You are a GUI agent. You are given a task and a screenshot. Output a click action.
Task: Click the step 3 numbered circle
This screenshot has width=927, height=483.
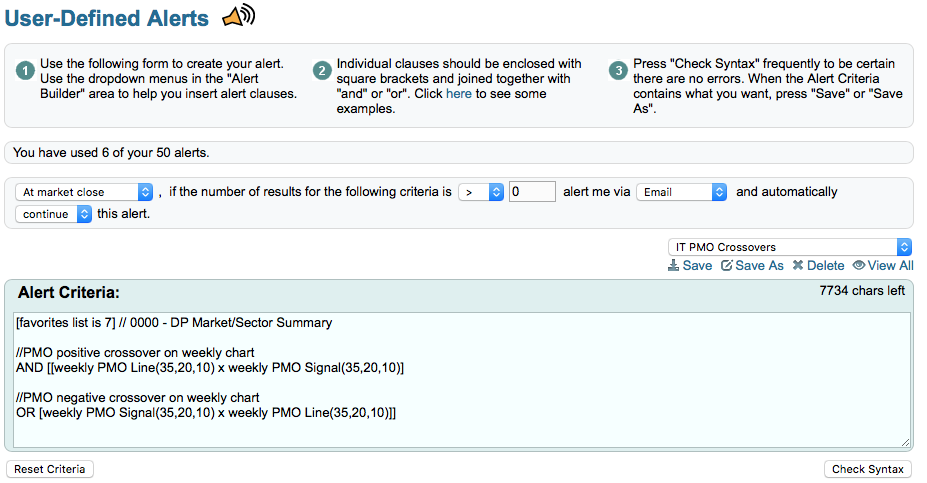tap(617, 71)
